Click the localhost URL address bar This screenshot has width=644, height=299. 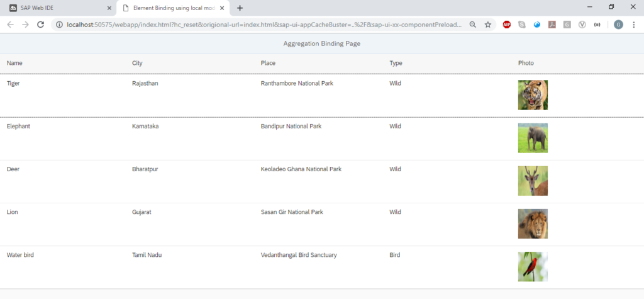coord(264,25)
